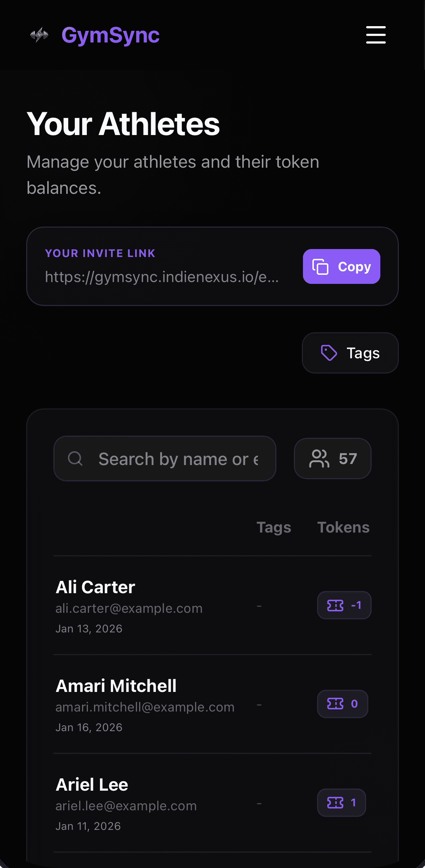This screenshot has height=868, width=425.
Task: Click the GymSync brand name link
Action: tap(110, 35)
